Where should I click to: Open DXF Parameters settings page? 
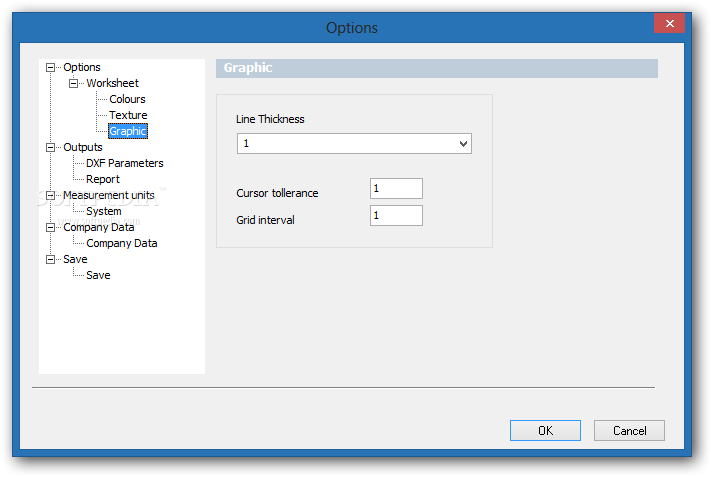coord(124,164)
